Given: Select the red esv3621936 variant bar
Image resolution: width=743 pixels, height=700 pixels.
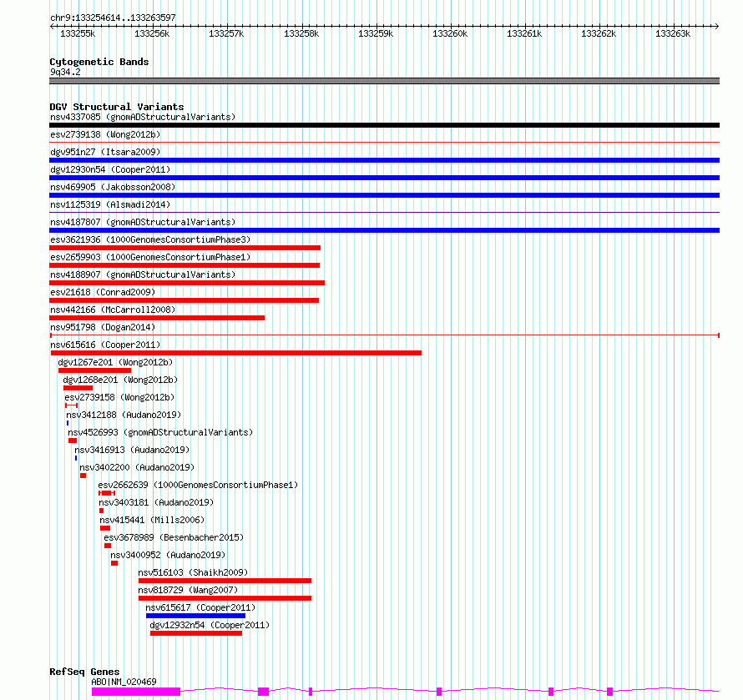Looking at the screenshot, I should click(184, 248).
